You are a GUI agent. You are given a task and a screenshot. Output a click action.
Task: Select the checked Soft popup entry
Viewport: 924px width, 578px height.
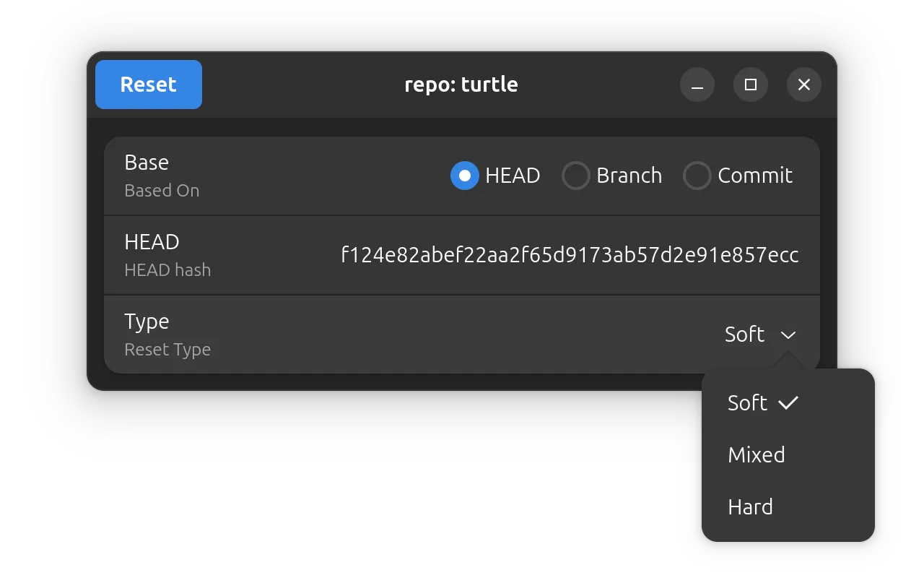click(x=748, y=402)
